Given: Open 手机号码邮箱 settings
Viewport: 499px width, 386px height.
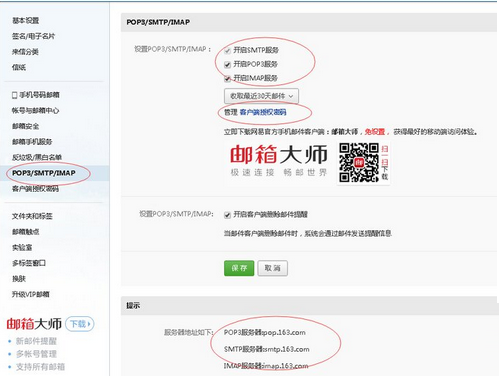Looking at the screenshot, I should coord(39,95).
